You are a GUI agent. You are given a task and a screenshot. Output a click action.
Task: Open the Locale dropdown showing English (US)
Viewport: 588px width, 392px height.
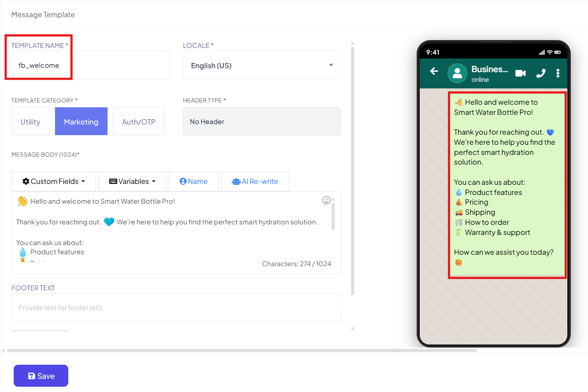pyautogui.click(x=262, y=65)
